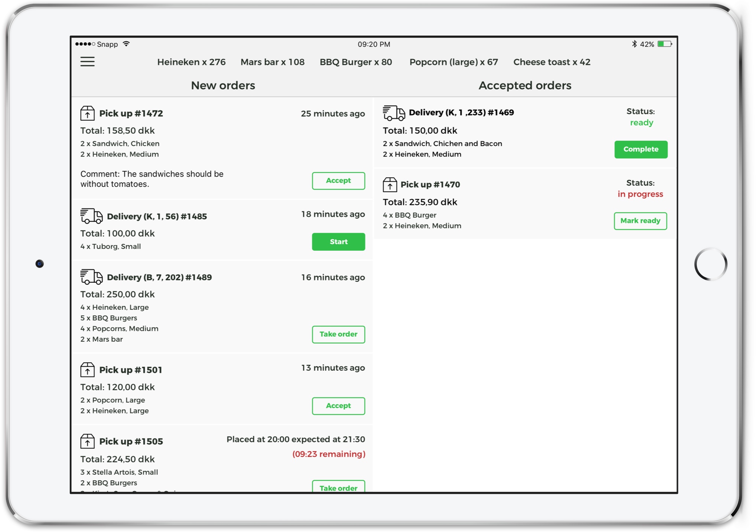Select the BBQ Burger x 80 summary item

pos(356,62)
